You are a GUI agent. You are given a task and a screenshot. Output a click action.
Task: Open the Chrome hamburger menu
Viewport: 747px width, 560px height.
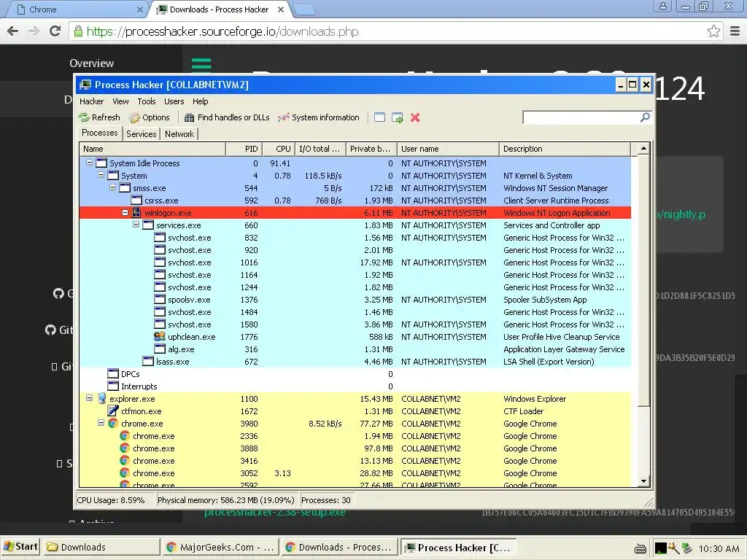pyautogui.click(x=735, y=31)
